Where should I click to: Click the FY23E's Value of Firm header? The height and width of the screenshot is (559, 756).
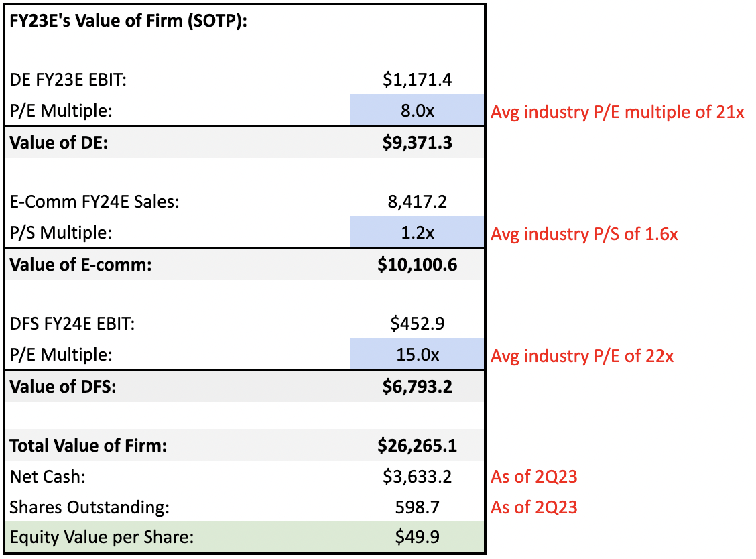pos(97,21)
